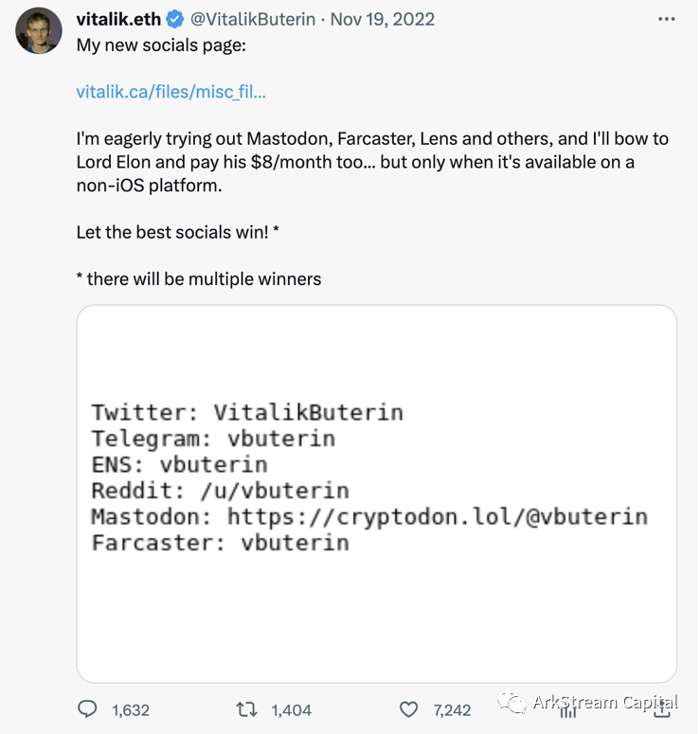Click the 1,404 retweets count
Viewport: 700px width, 734px height.
click(291, 710)
